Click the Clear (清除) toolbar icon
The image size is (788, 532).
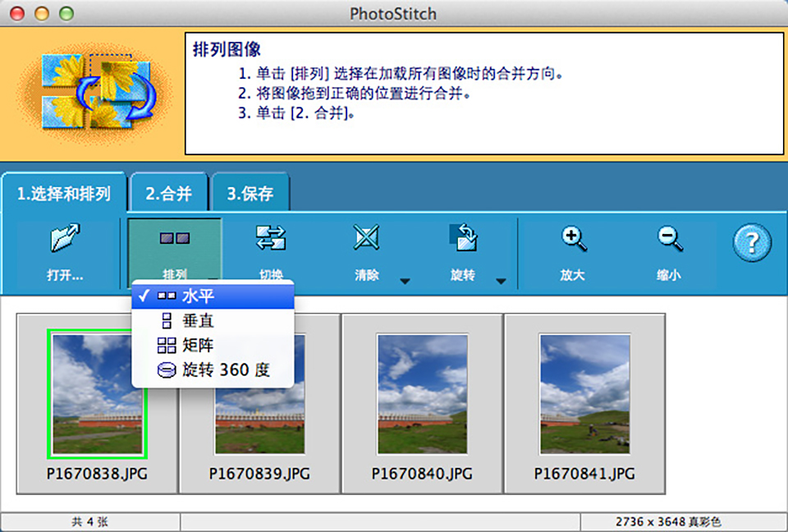[x=366, y=239]
